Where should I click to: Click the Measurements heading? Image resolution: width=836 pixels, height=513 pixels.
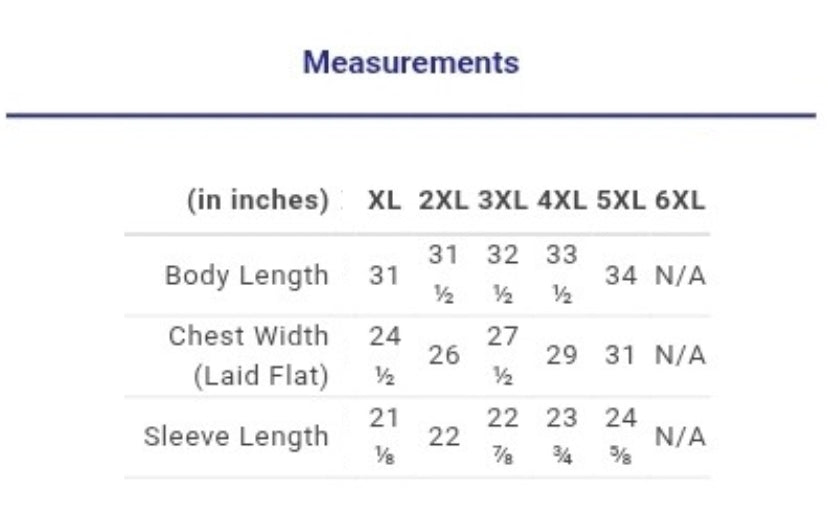411,62
